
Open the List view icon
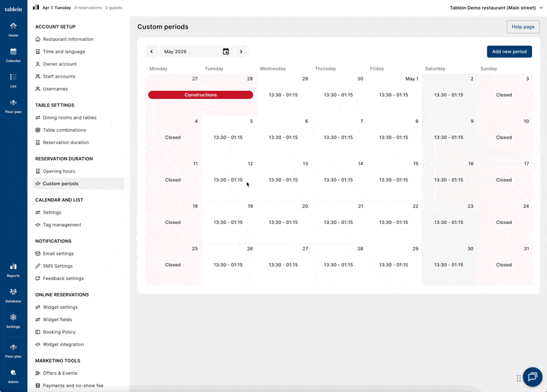tap(13, 80)
